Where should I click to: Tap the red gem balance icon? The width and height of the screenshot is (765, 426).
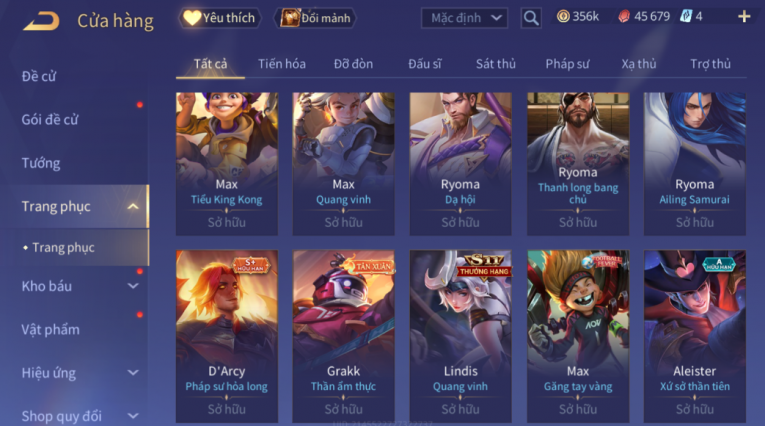point(624,17)
